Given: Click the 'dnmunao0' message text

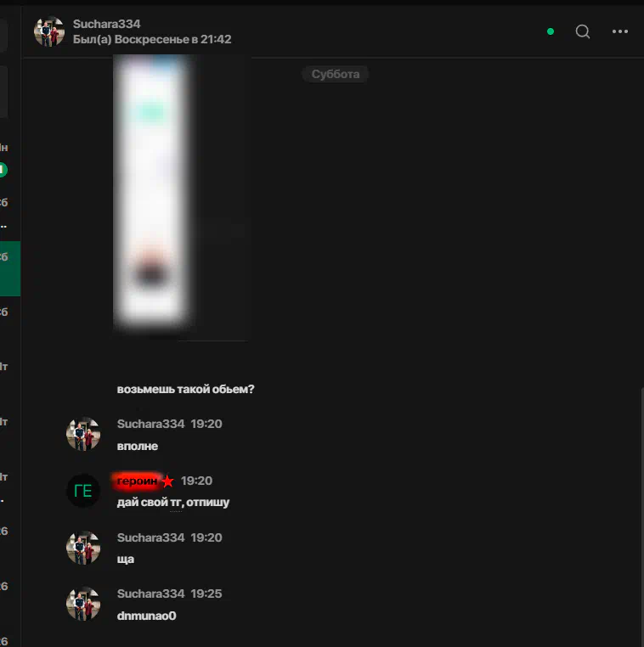Looking at the screenshot, I should click(146, 616).
